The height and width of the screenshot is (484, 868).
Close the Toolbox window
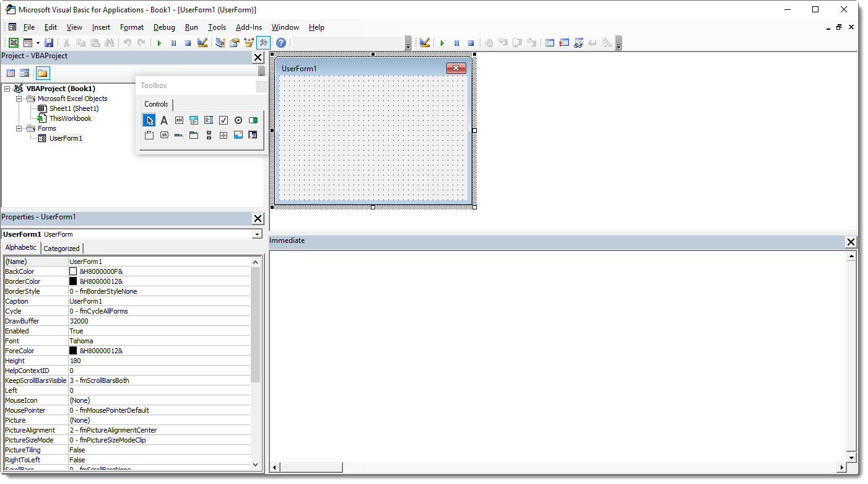click(x=261, y=86)
